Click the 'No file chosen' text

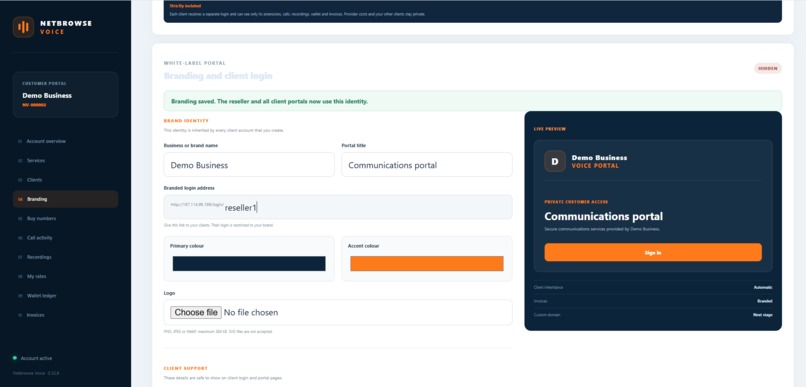(x=251, y=312)
